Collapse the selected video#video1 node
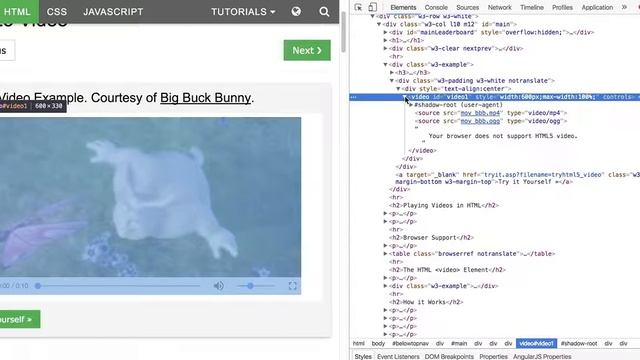 tap(405, 97)
